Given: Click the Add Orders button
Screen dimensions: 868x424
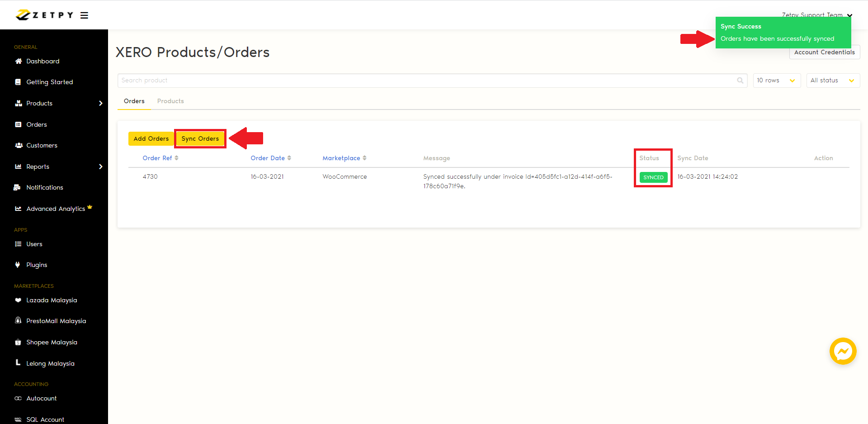Looking at the screenshot, I should (x=151, y=138).
